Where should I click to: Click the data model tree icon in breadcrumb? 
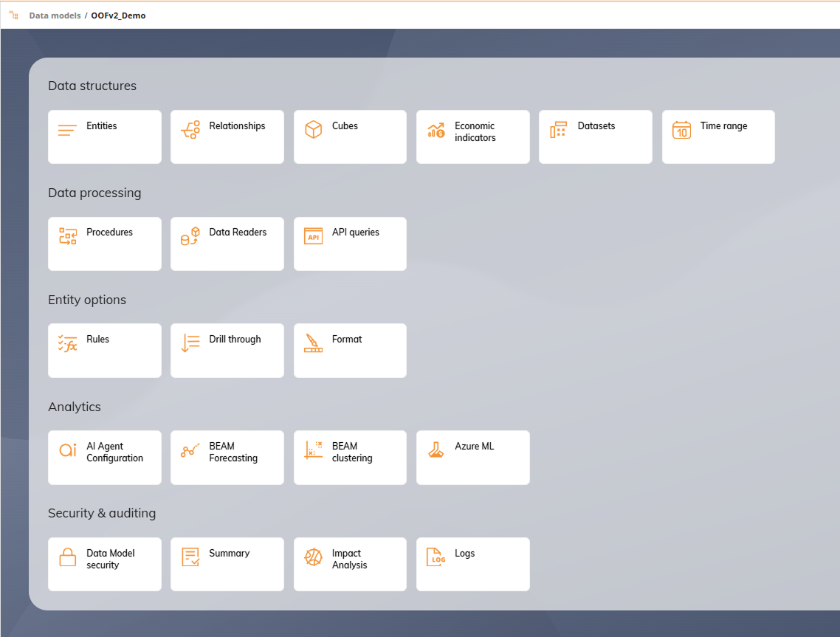coord(14,16)
